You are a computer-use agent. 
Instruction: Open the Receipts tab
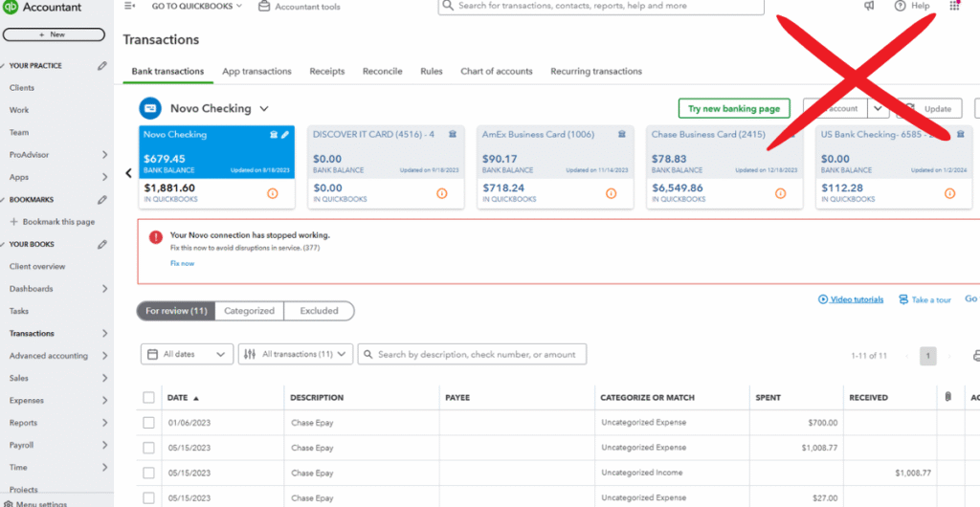coord(327,71)
